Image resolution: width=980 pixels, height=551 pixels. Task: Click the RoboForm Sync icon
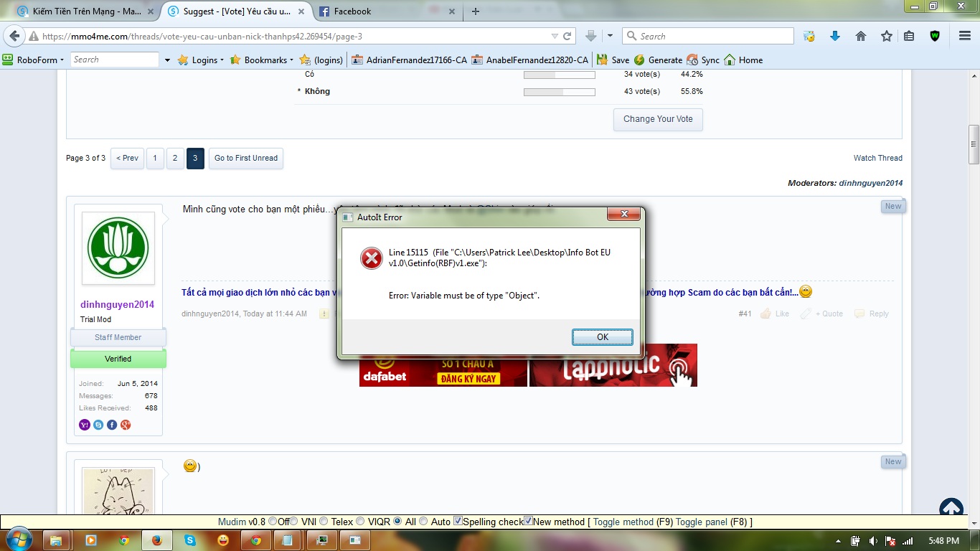[x=692, y=60]
